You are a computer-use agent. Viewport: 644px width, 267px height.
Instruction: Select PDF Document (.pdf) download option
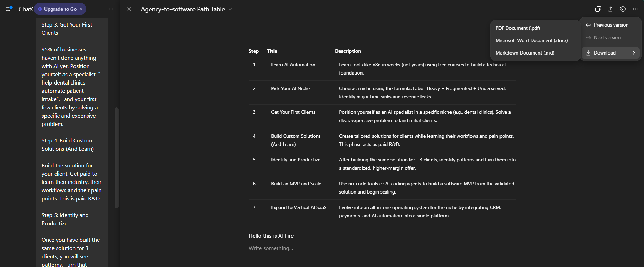coord(518,28)
